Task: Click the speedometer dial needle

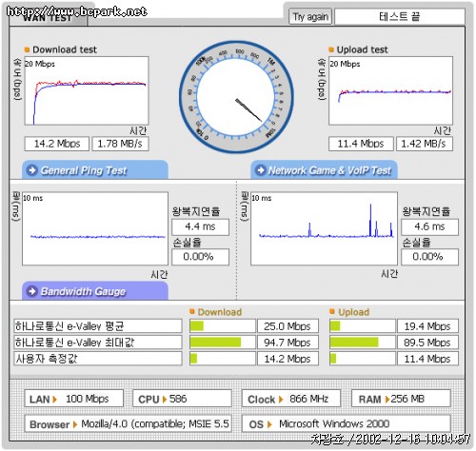Action: [248, 110]
